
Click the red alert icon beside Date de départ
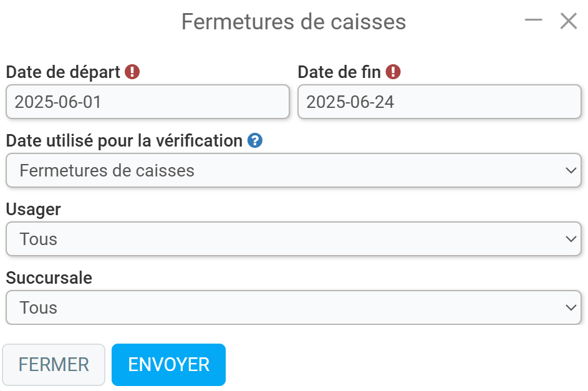(x=132, y=72)
